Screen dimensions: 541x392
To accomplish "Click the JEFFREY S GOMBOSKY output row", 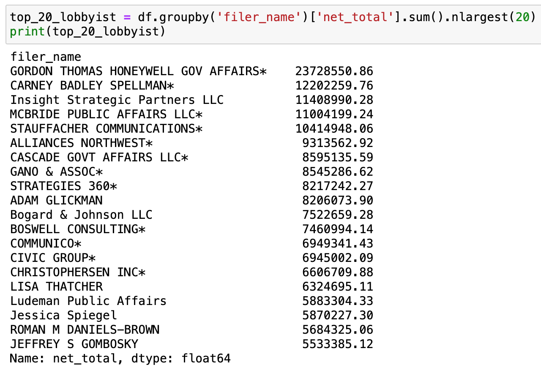I will coord(74,344).
